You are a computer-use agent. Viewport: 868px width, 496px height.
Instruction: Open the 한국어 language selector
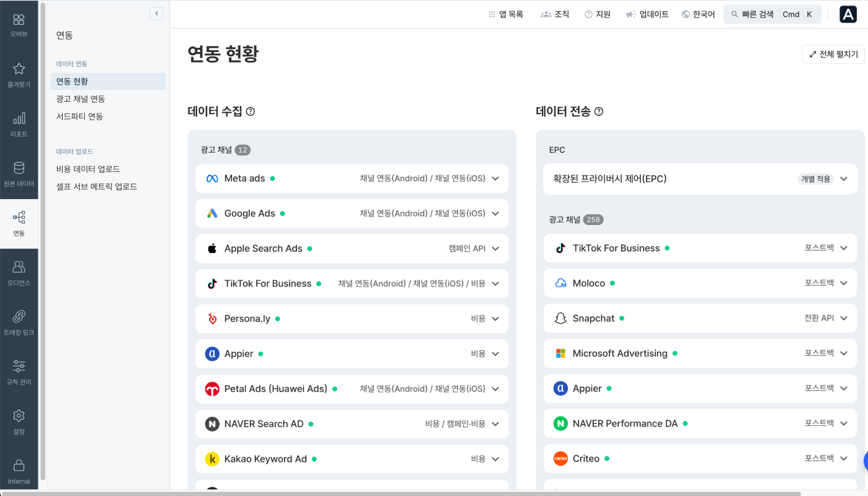tap(698, 14)
